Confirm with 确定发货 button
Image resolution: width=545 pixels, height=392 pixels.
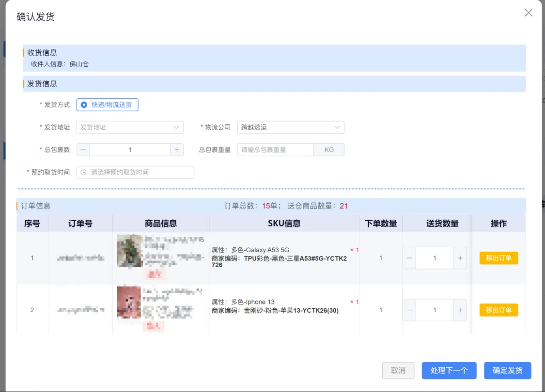tap(508, 371)
